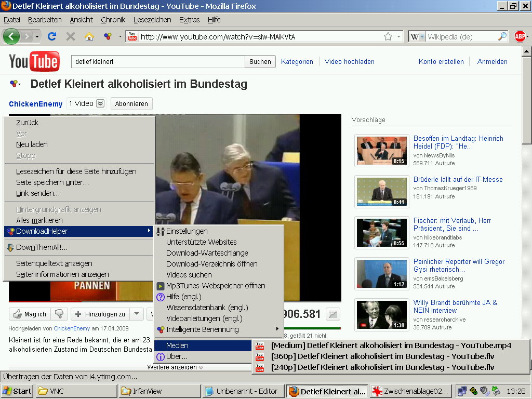
Task: Click the home icon in toolbar
Action: pyautogui.click(x=89, y=36)
